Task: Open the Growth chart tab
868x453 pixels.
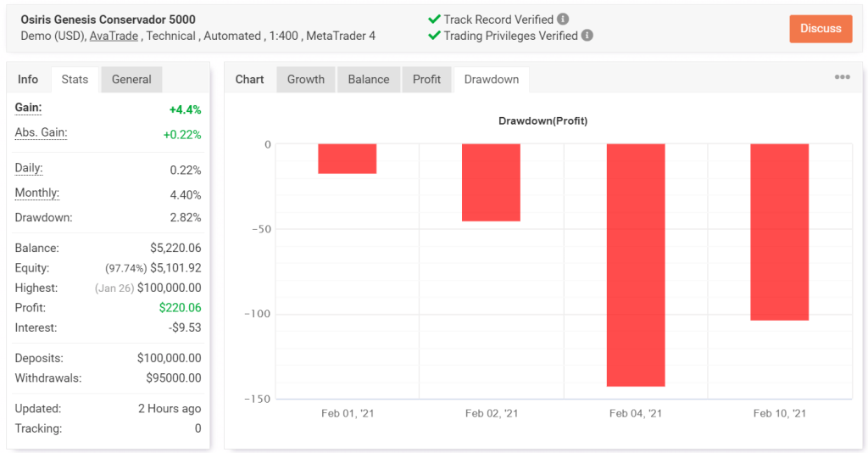Action: (306, 79)
